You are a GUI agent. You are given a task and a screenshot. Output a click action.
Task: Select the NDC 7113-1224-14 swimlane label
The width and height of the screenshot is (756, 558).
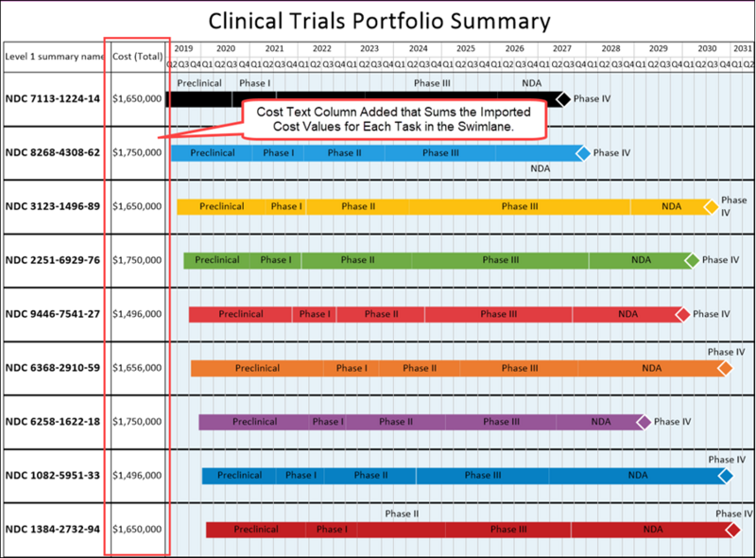(x=53, y=99)
